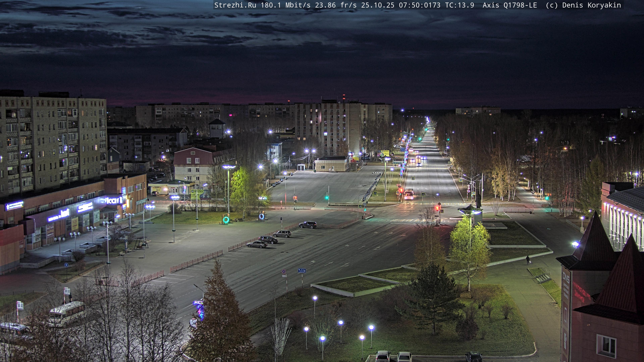
Task: Click the blue pedestrian path sign near shops
Action: click(x=66, y=265)
